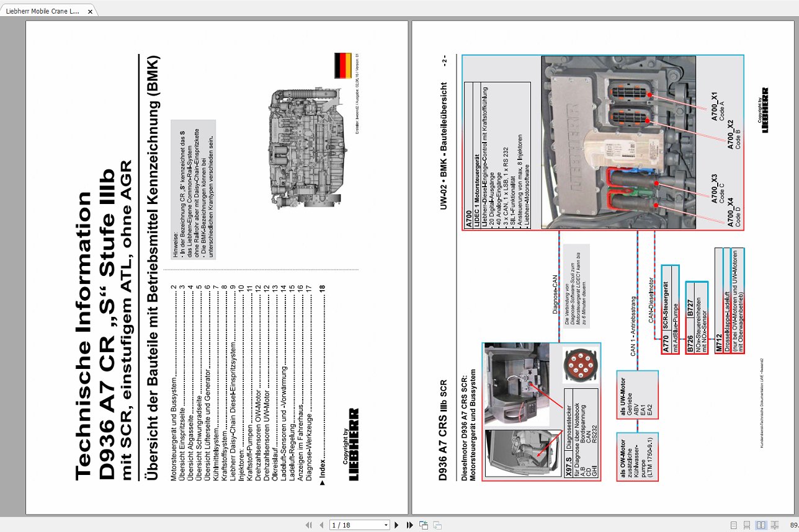The width and height of the screenshot is (799, 532).
Task: Click 'Kraftstoffsystem' contents entry
Action: [x=225, y=382]
